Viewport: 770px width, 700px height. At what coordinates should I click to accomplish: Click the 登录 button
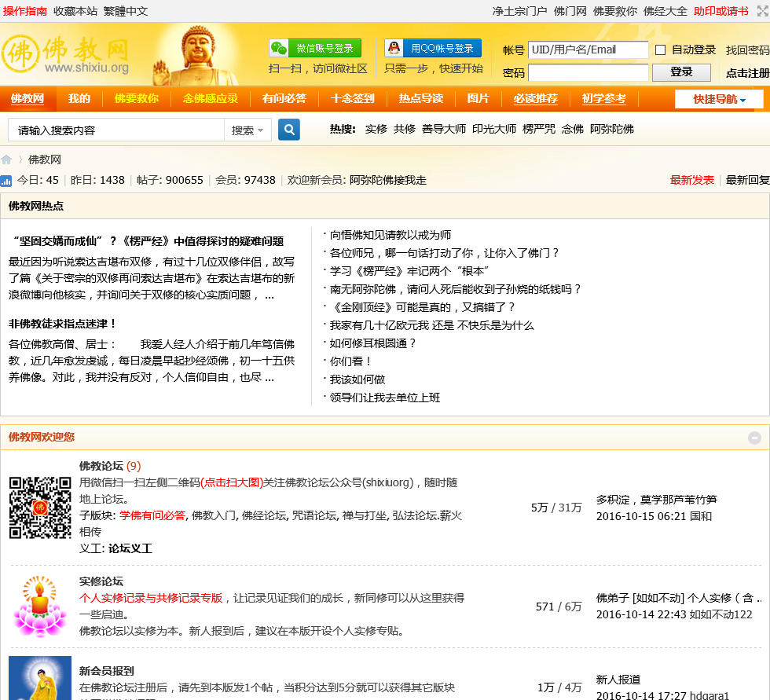click(x=681, y=72)
